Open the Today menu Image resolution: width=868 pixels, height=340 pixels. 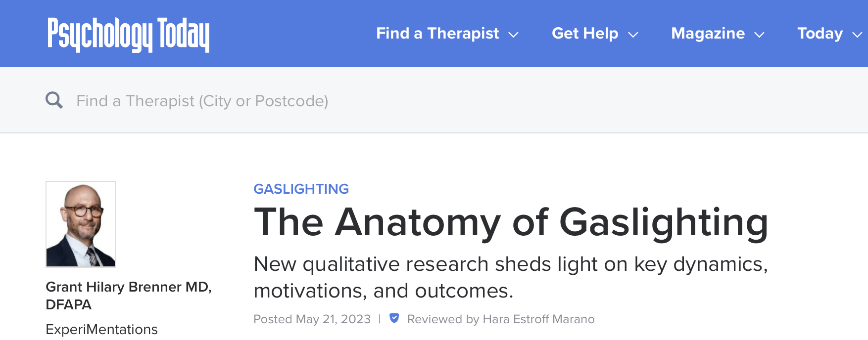pos(820,34)
